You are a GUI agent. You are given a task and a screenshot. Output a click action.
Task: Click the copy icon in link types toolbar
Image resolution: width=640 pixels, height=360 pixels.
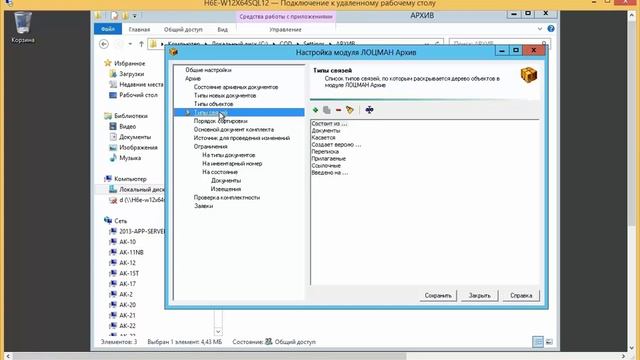[327, 110]
